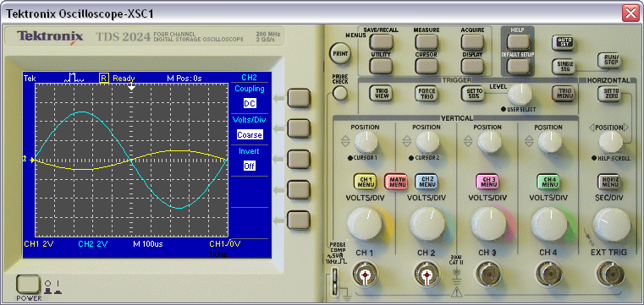Image resolution: width=644 pixels, height=305 pixels.
Task: Toggle the red MATH MENU button
Action: coord(396,182)
